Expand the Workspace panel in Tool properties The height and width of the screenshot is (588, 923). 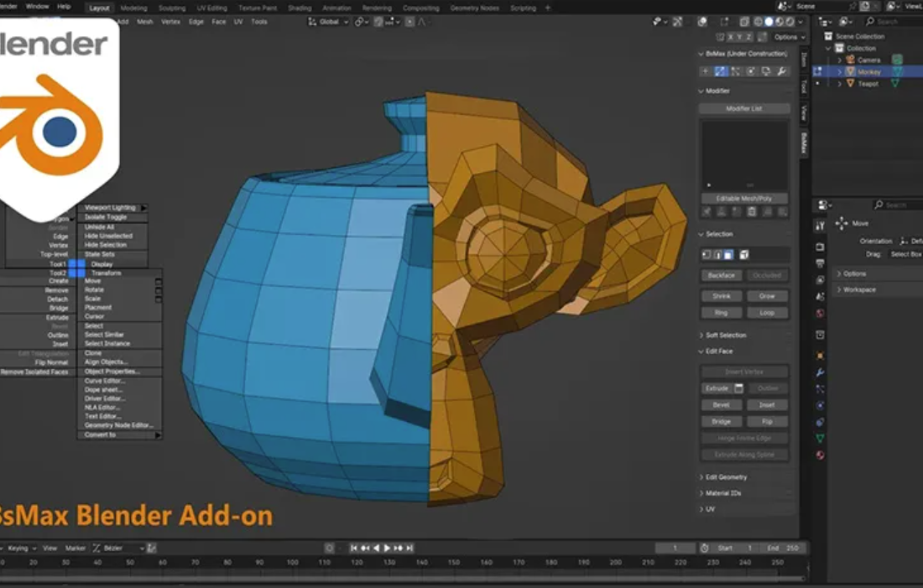pos(839,289)
